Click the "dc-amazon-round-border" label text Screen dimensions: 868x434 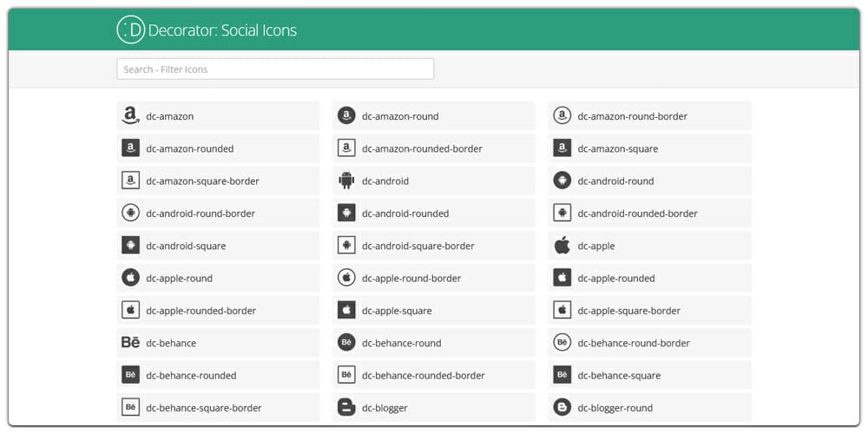633,116
